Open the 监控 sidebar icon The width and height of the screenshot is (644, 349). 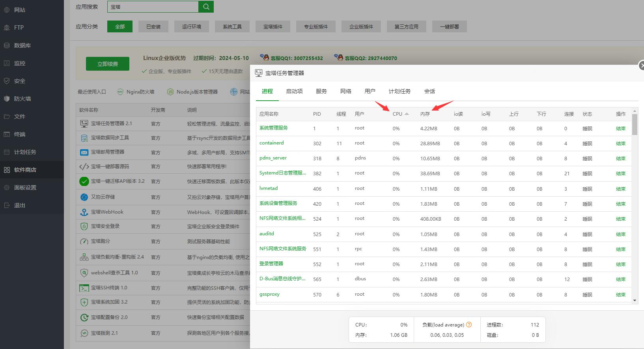click(7, 63)
